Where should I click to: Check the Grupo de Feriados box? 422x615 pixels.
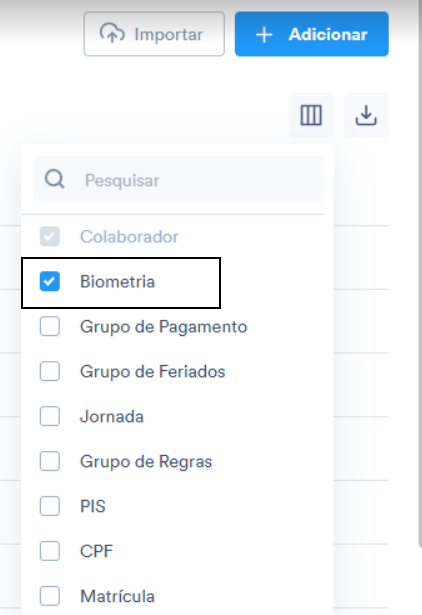coord(50,371)
